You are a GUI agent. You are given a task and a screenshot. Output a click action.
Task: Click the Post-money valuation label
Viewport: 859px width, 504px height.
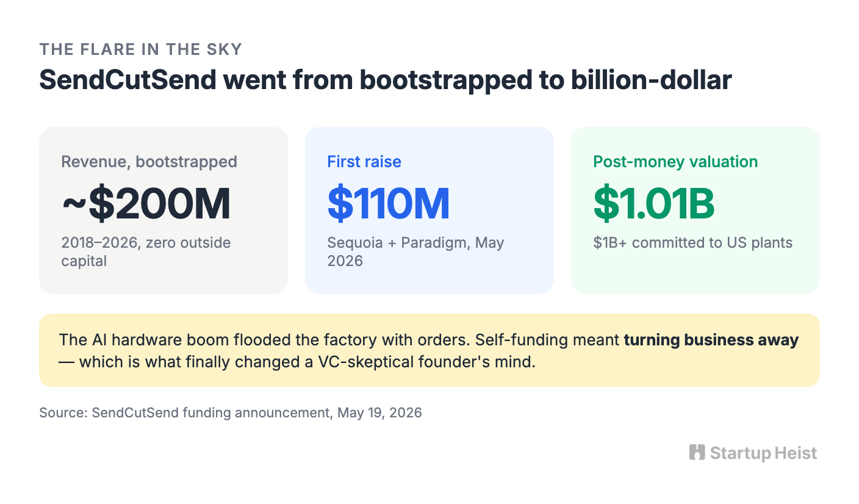tap(675, 162)
